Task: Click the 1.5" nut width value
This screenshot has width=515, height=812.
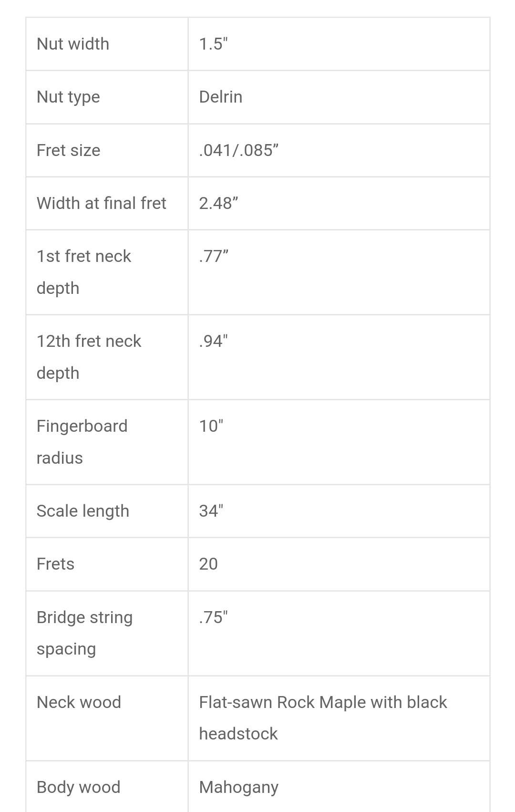Action: click(213, 44)
